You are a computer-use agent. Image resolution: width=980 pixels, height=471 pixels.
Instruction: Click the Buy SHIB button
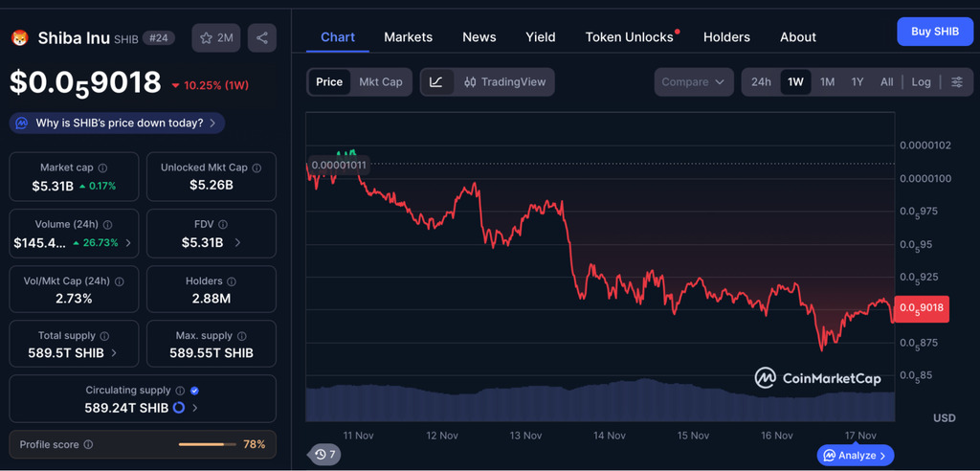[x=934, y=32]
